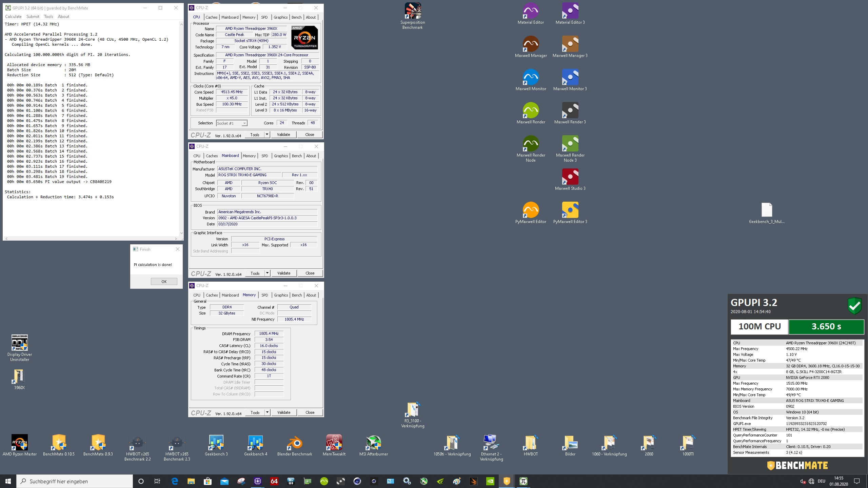Launch MemTweakIt desktop shortcut
Image resolution: width=868 pixels, height=488 pixels.
point(334,445)
